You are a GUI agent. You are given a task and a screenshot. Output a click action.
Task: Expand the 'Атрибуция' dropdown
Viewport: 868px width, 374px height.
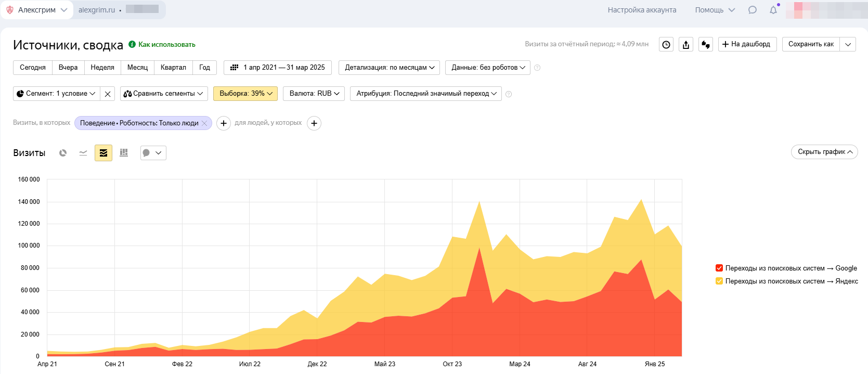pyautogui.click(x=425, y=94)
